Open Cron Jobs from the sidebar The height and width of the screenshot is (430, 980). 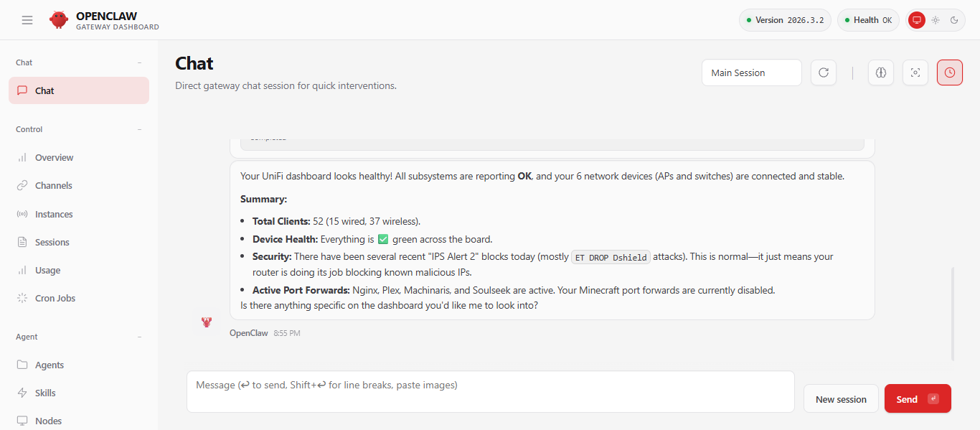(x=55, y=298)
